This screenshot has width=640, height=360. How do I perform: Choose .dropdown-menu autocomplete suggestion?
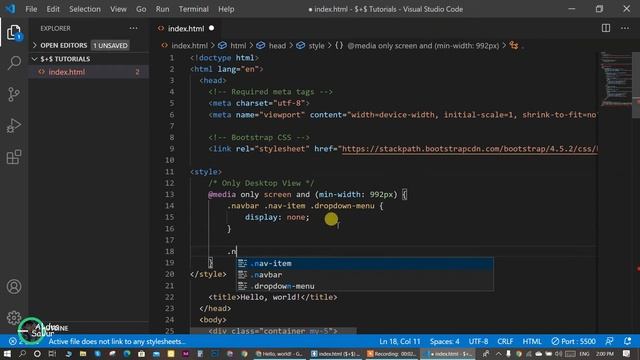click(x=365, y=286)
